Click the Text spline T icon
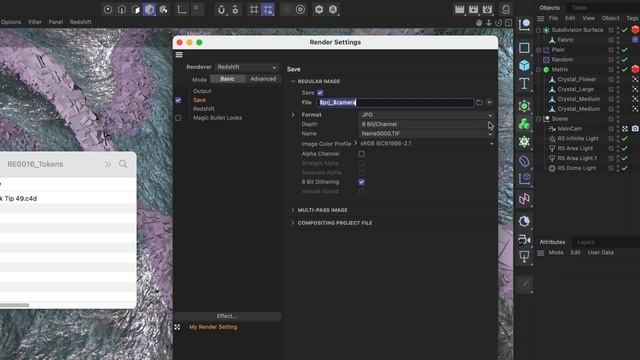The image size is (640, 360). pyautogui.click(x=524, y=84)
